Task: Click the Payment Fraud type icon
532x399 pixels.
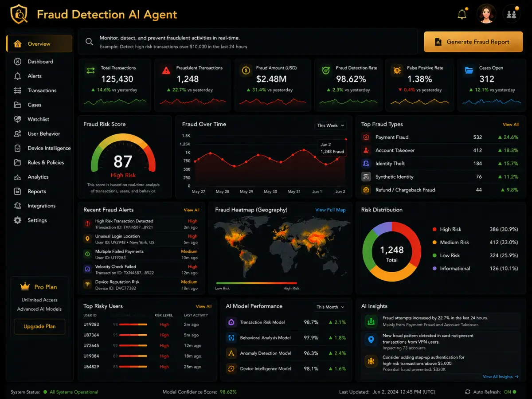Action: pyautogui.click(x=366, y=137)
